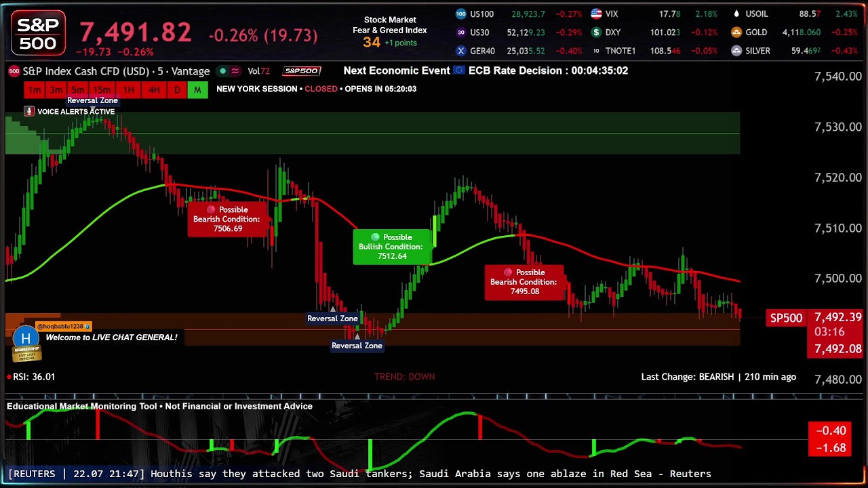
Task: Click the USOIL oil drop icon
Action: point(736,14)
